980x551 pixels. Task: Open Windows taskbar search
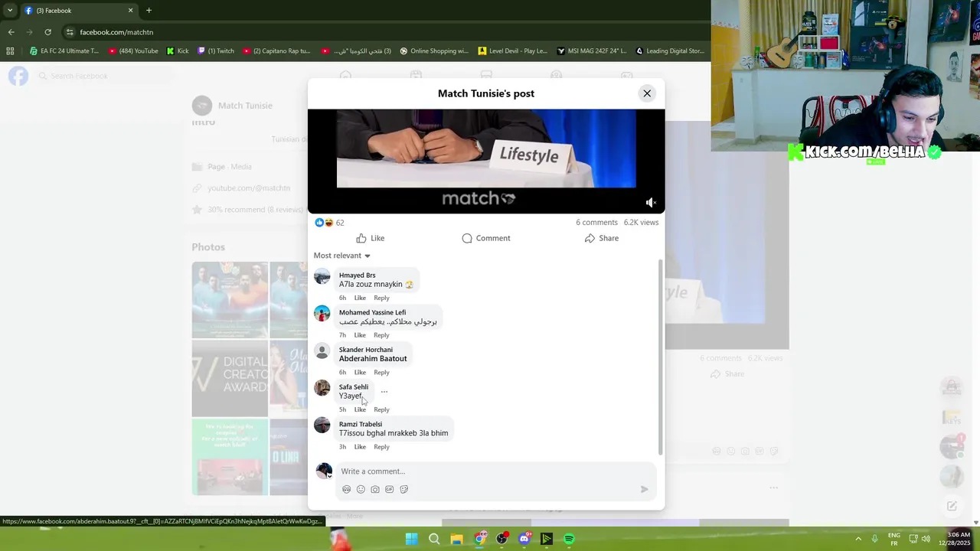pos(434,539)
